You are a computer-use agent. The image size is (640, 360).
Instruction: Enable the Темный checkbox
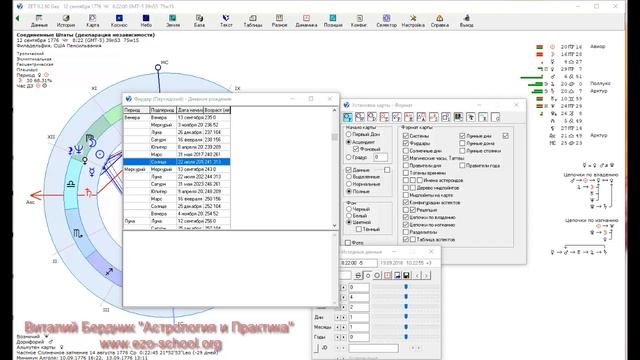(x=359, y=229)
